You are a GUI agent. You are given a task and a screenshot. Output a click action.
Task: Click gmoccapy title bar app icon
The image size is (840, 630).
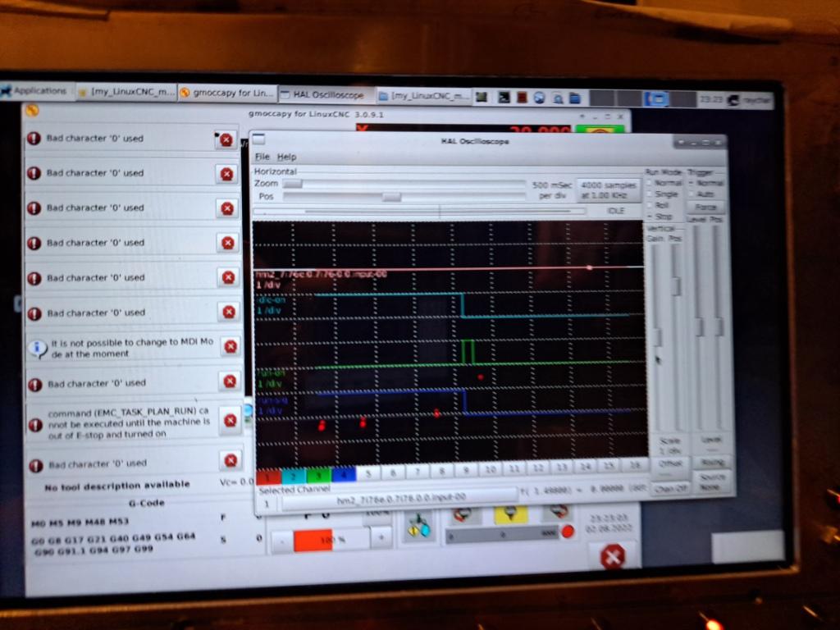coord(33,111)
